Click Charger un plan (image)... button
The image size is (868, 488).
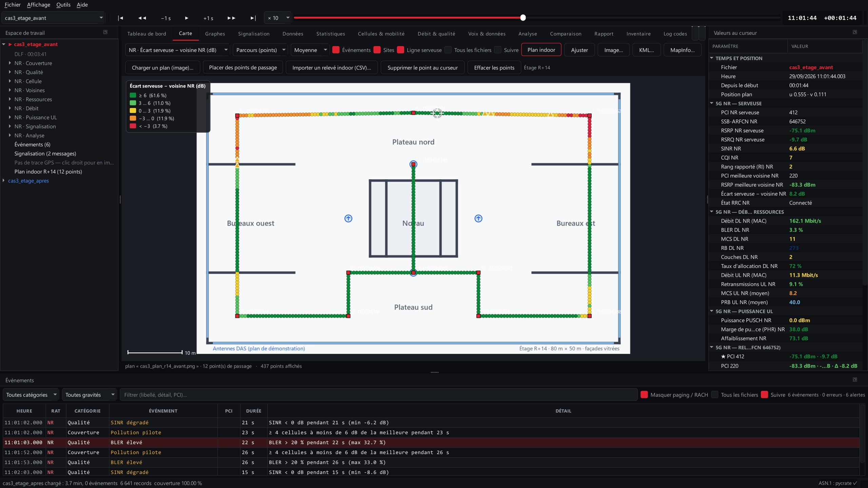point(162,67)
